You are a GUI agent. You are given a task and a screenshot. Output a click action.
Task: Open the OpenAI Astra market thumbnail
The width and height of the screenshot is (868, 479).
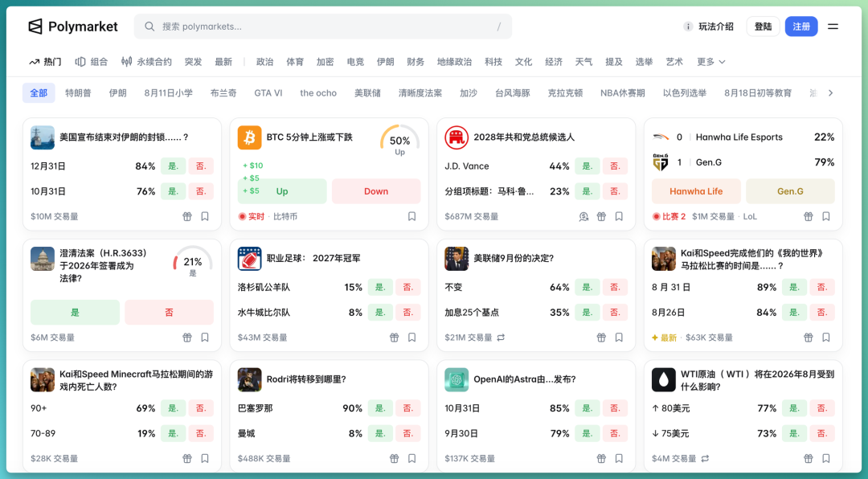point(457,380)
